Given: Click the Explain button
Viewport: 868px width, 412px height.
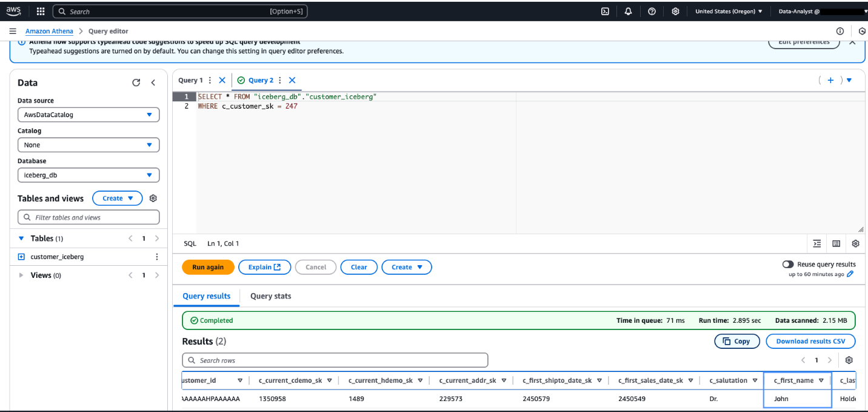Looking at the screenshot, I should click(x=265, y=267).
